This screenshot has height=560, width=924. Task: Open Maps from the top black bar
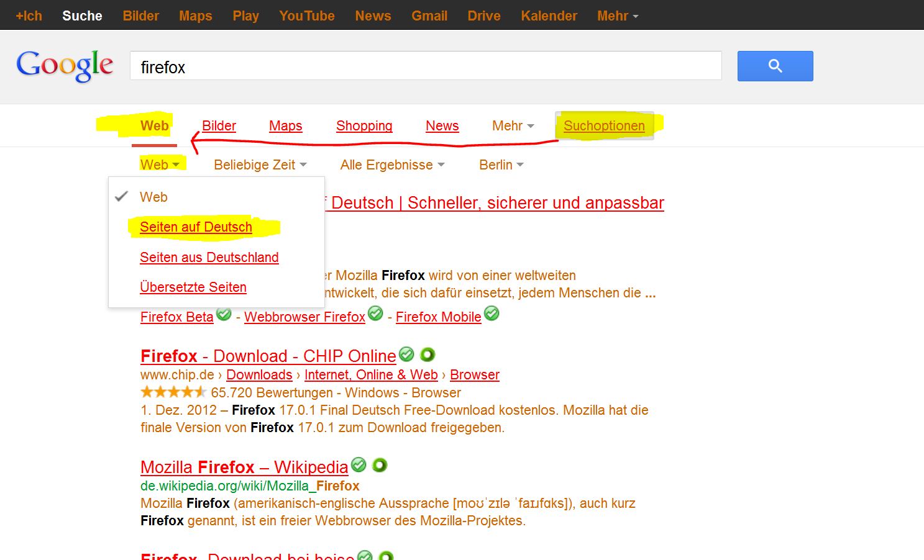196,16
